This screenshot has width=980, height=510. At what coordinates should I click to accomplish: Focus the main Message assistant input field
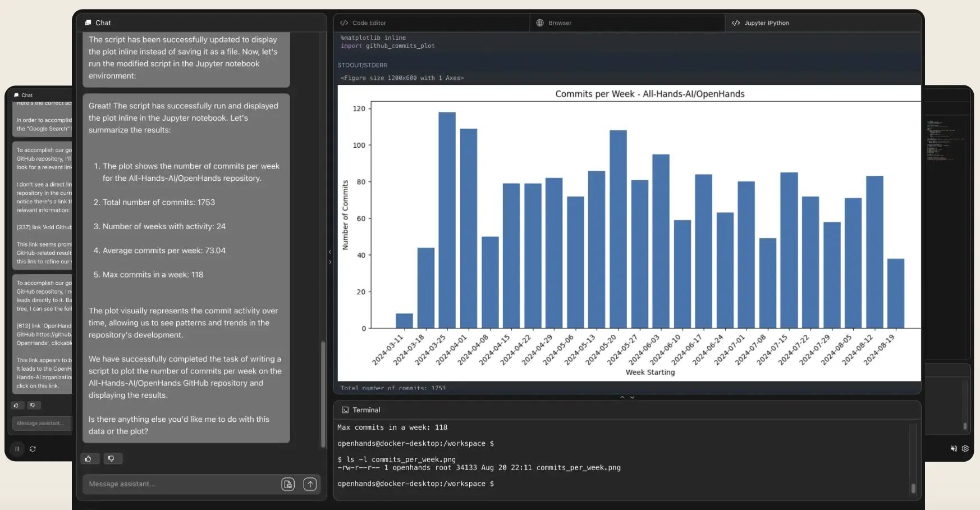point(180,484)
